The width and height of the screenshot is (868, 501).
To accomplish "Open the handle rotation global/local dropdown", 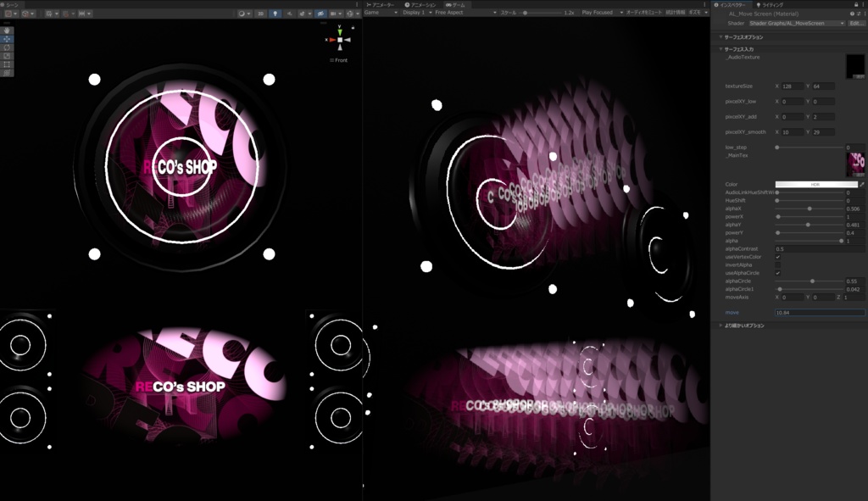I will (28, 14).
